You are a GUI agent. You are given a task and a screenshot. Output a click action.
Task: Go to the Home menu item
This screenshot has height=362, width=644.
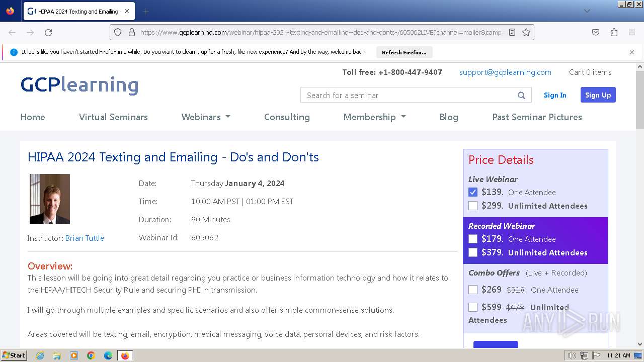point(33,117)
